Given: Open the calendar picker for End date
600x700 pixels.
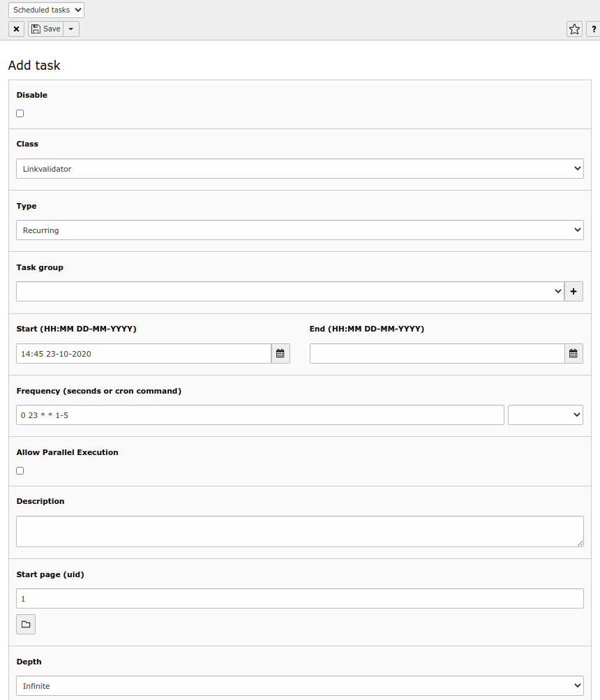Looking at the screenshot, I should pyautogui.click(x=573, y=353).
